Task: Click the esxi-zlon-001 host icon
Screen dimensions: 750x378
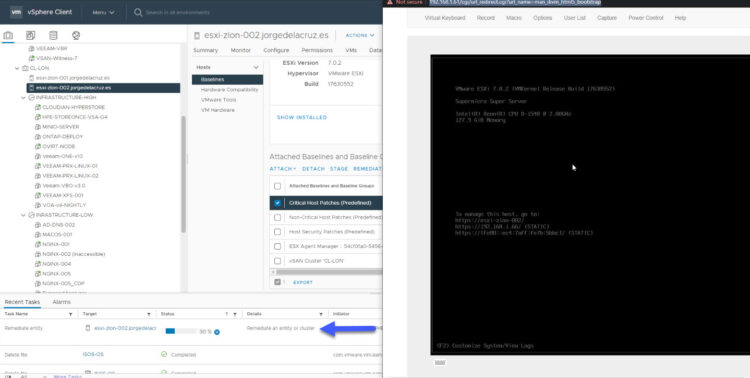Action: 32,78
